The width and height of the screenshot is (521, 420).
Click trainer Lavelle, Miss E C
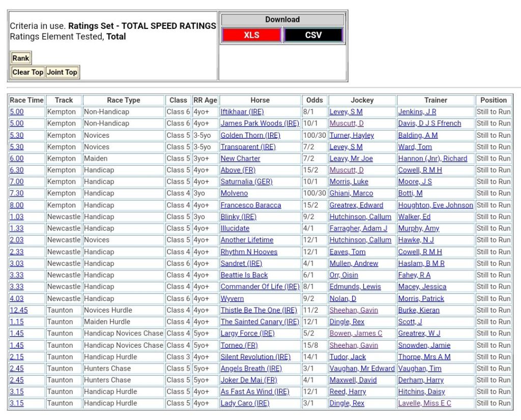[424, 403]
